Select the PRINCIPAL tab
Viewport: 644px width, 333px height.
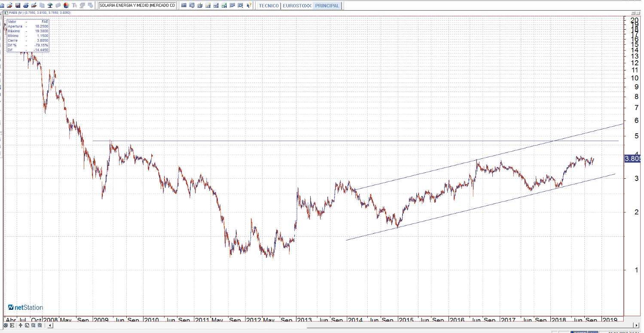point(327,6)
